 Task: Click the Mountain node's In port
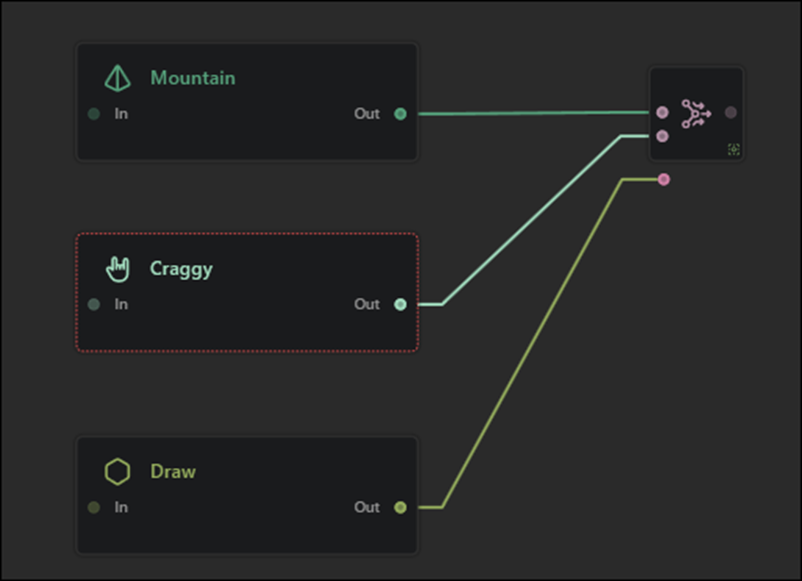[94, 114]
